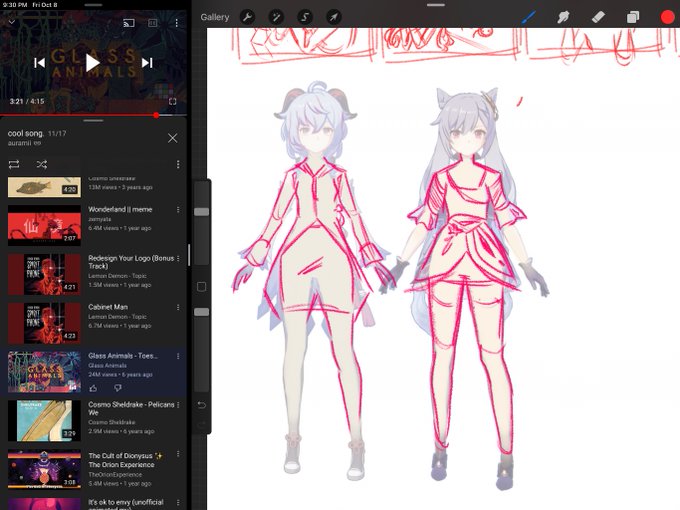This screenshot has width=680, height=510.
Task: Tap iPad multitasking handle above Procreate
Action: pyautogui.click(x=436, y=5)
